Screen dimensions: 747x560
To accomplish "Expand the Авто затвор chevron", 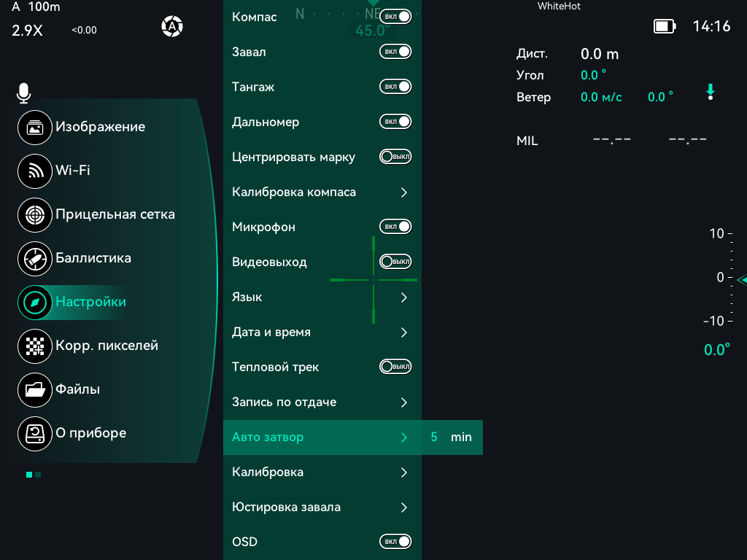I will (404, 437).
